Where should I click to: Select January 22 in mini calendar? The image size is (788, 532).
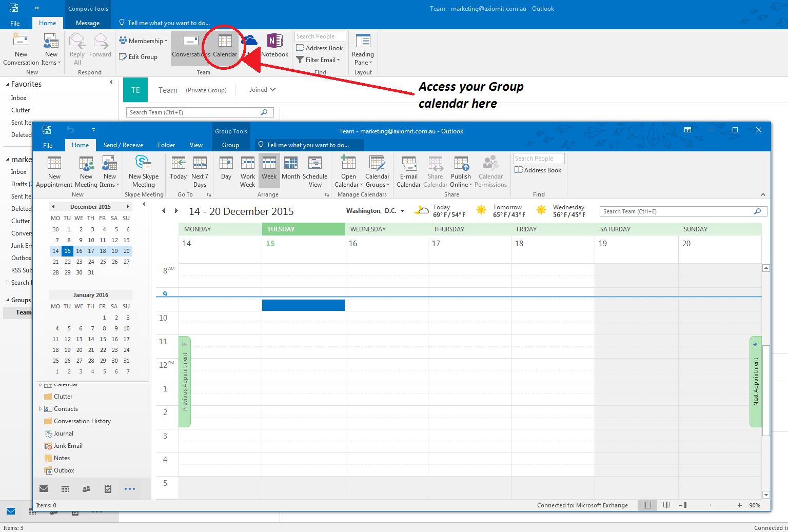(103, 350)
